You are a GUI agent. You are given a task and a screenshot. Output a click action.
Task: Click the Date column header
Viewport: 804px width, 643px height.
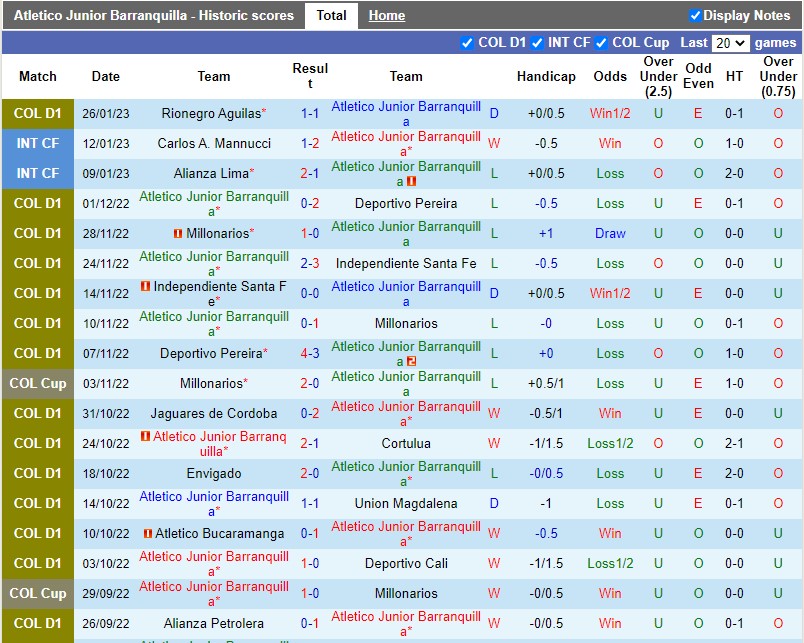point(105,77)
